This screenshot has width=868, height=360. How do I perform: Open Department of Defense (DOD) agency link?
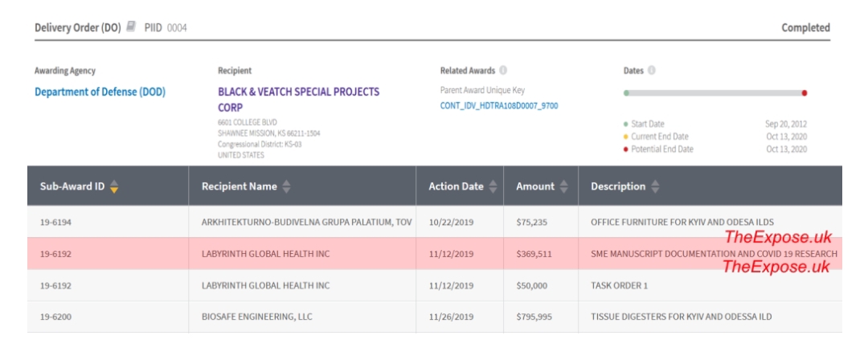(100, 92)
